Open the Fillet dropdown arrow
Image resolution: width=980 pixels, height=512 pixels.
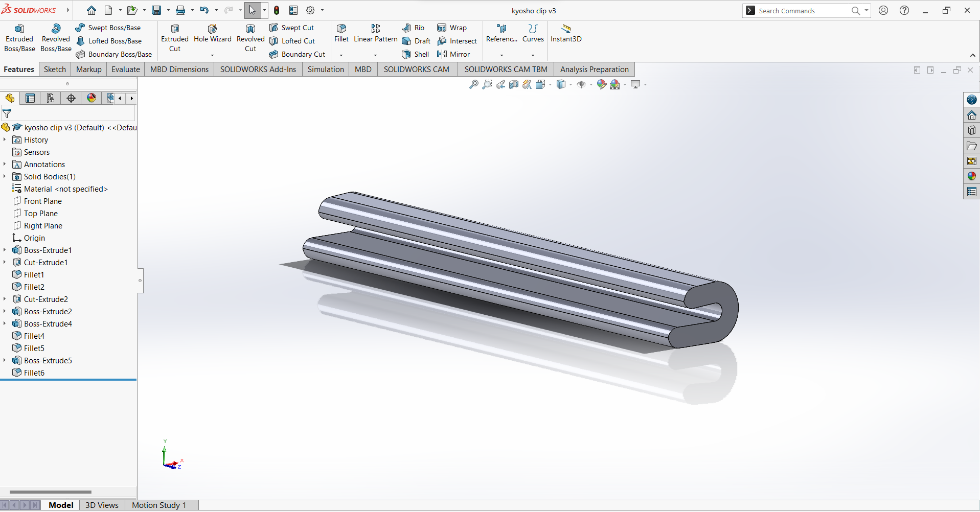point(341,55)
